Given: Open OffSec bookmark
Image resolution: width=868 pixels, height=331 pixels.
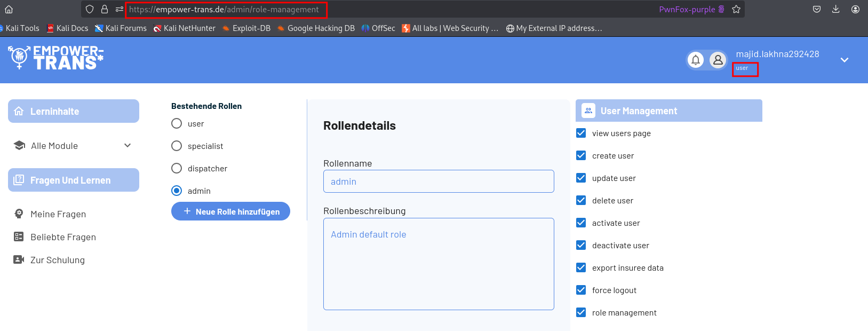Looking at the screenshot, I should point(378,28).
